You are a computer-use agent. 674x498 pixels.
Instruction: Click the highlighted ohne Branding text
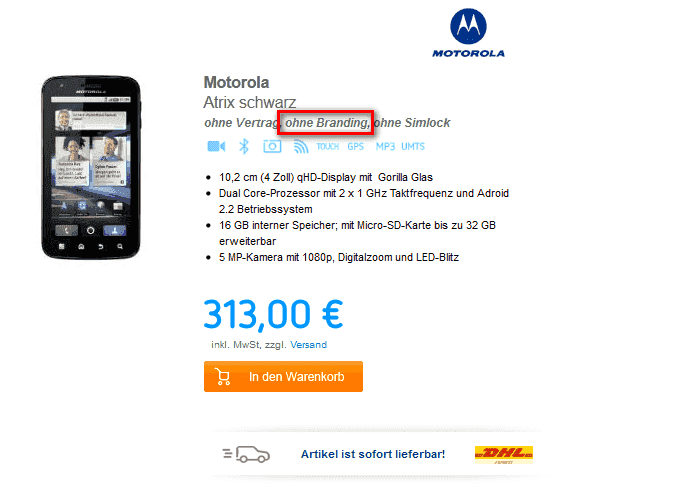325,122
